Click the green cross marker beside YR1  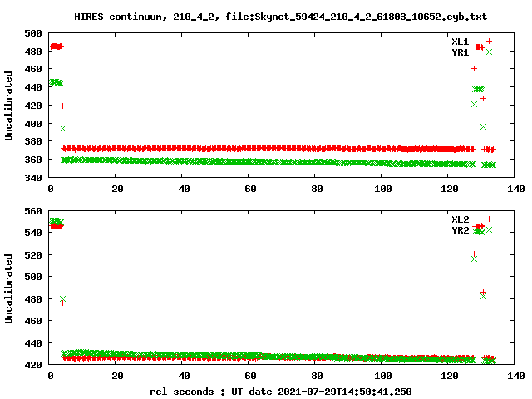click(489, 52)
